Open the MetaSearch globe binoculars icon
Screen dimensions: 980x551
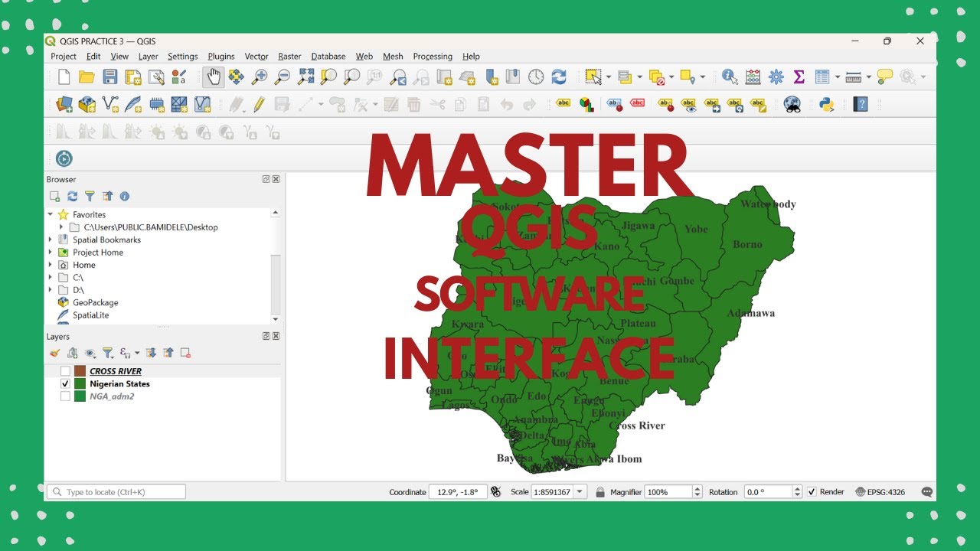(x=792, y=104)
